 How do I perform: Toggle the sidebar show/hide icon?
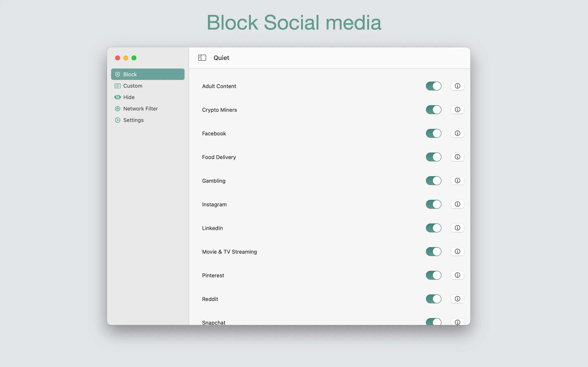pos(202,58)
